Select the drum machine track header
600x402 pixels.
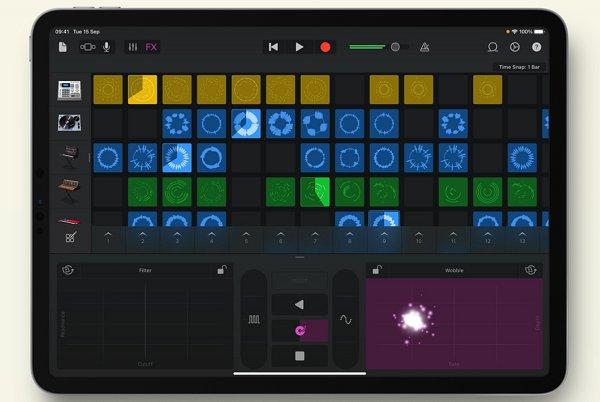pos(69,90)
